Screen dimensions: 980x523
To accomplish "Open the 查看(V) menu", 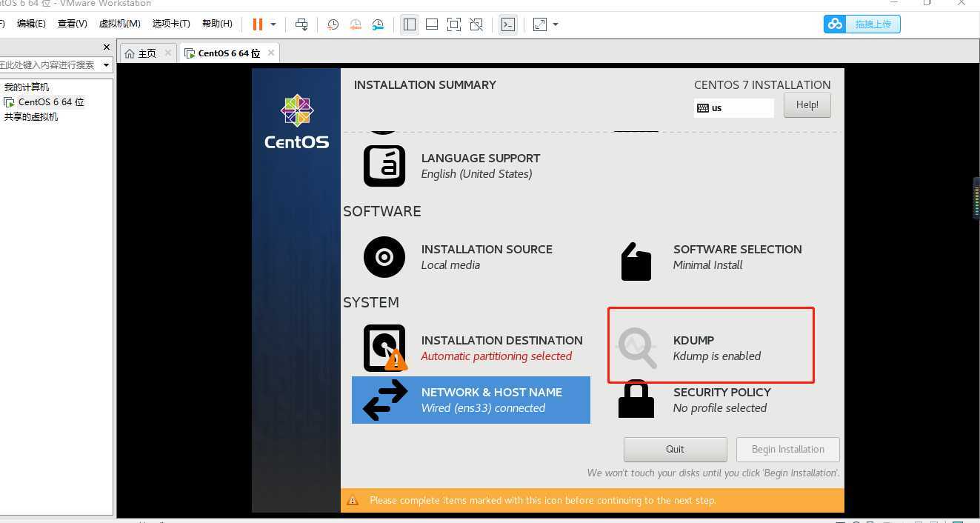I will 72,24.
